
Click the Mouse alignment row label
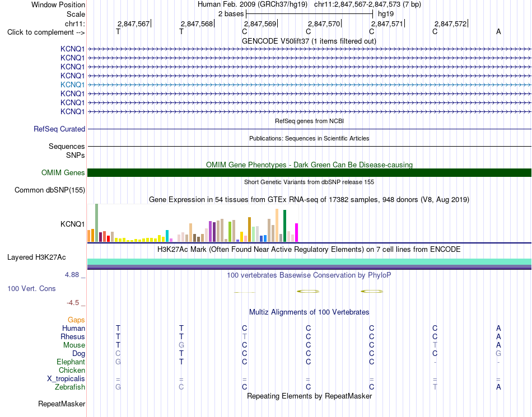pos(74,345)
